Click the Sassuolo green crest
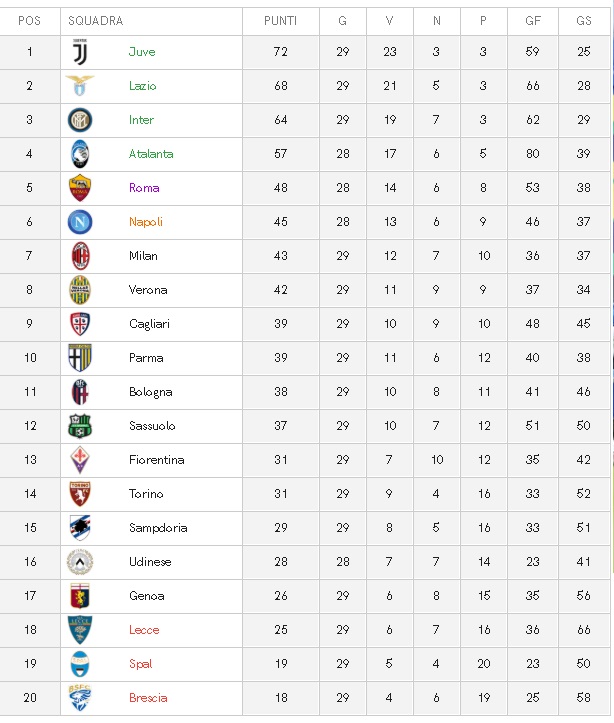Viewport: 614px width, 723px height. (x=80, y=426)
